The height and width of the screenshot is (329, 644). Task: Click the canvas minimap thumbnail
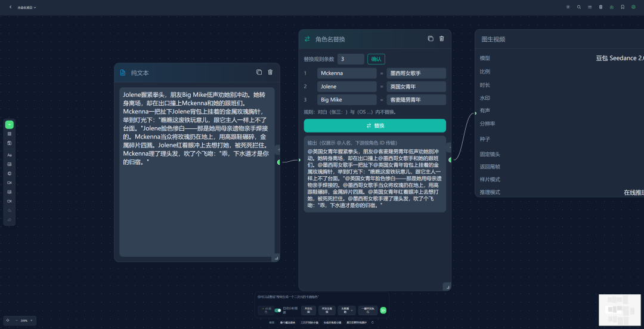coord(620,310)
